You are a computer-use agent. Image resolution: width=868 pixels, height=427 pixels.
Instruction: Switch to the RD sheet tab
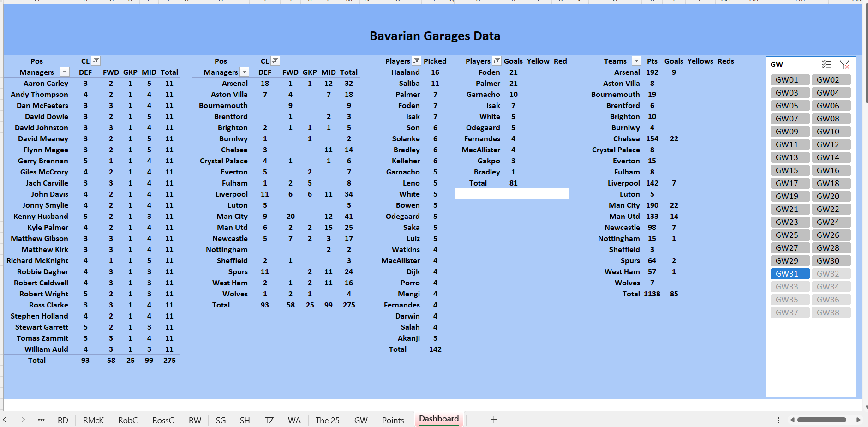[x=63, y=420]
